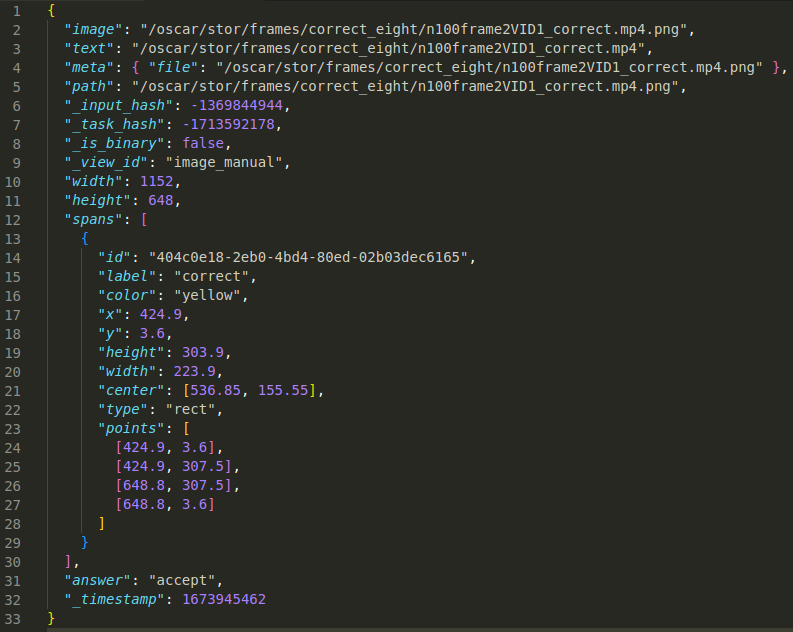Click line number 12 in the gutter
Image resolution: width=793 pixels, height=632 pixels.
point(15,219)
